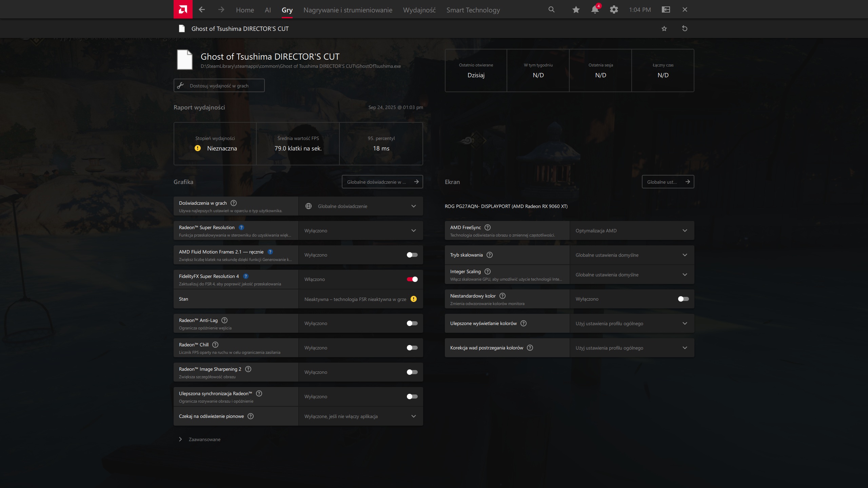Open settings gear icon

click(x=614, y=9)
